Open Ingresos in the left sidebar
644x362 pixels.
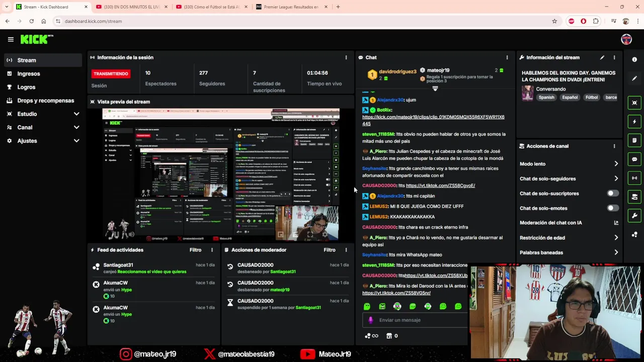click(x=43, y=74)
